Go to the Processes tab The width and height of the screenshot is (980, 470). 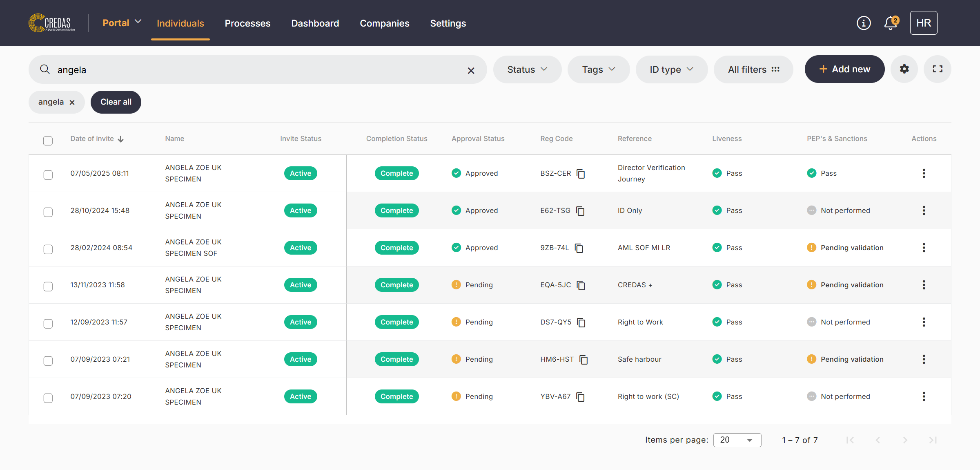pos(247,23)
